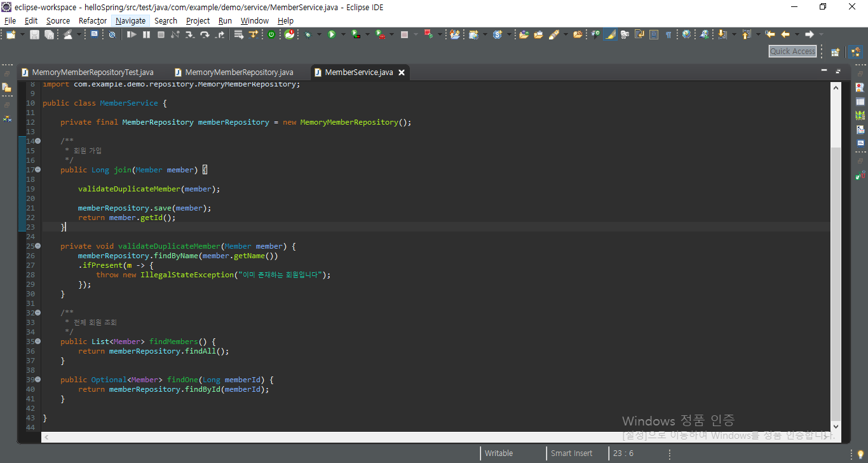
Task: Click the scroll-down arrow of editor
Action: coord(836,427)
